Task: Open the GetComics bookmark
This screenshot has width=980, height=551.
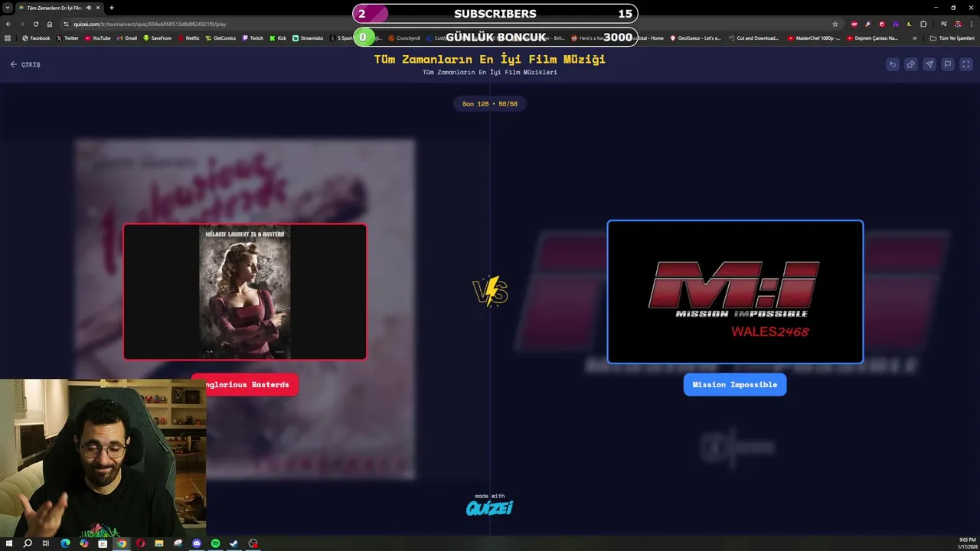Action: 220,37
